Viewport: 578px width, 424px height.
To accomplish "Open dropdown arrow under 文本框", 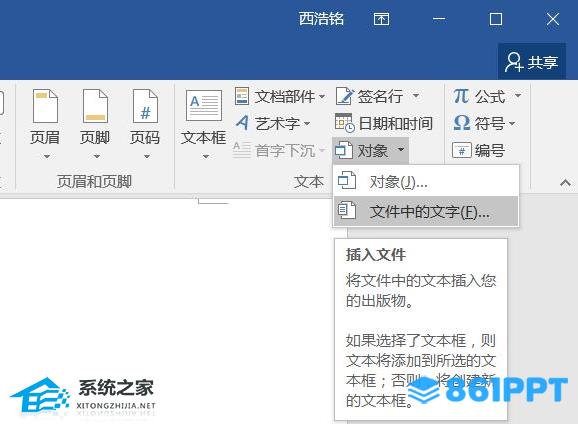I will click(x=206, y=156).
